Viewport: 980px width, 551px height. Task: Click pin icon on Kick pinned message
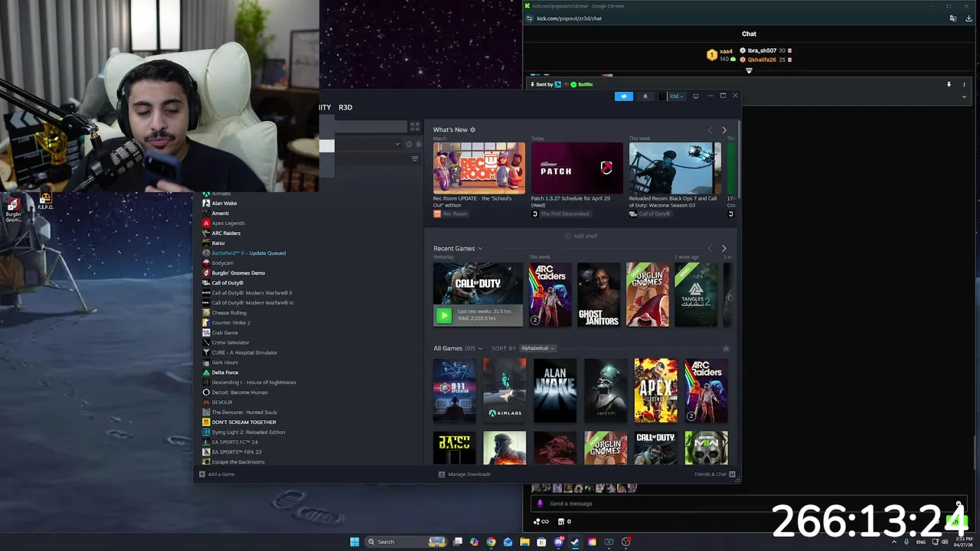[949, 84]
